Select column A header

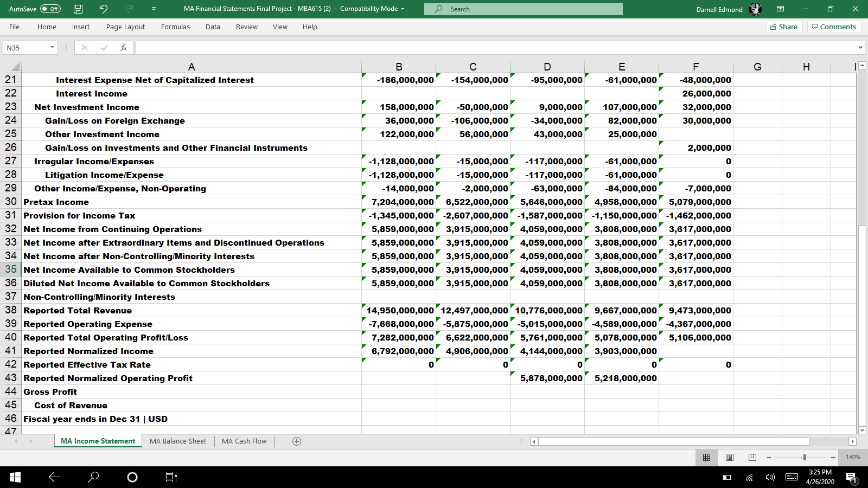point(192,67)
